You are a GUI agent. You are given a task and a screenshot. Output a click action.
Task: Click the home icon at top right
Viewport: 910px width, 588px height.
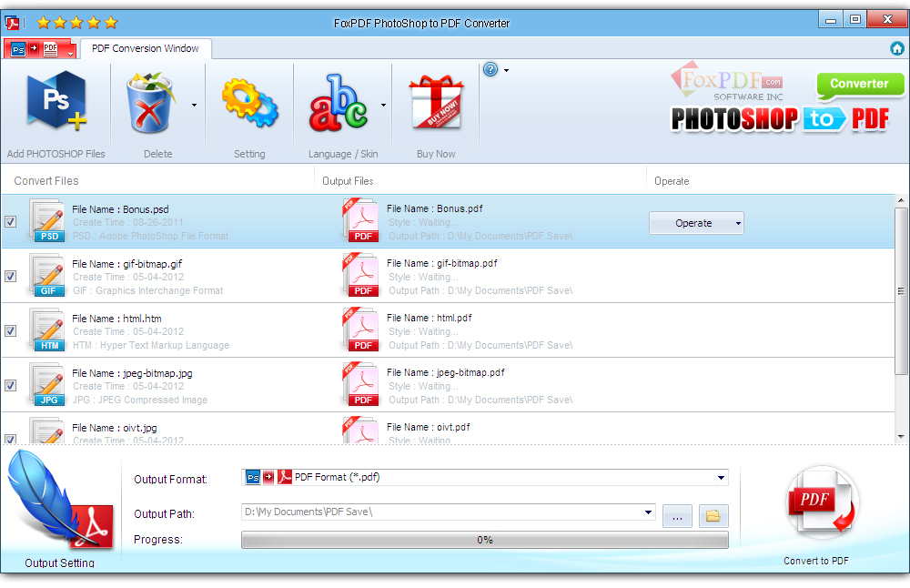[896, 48]
